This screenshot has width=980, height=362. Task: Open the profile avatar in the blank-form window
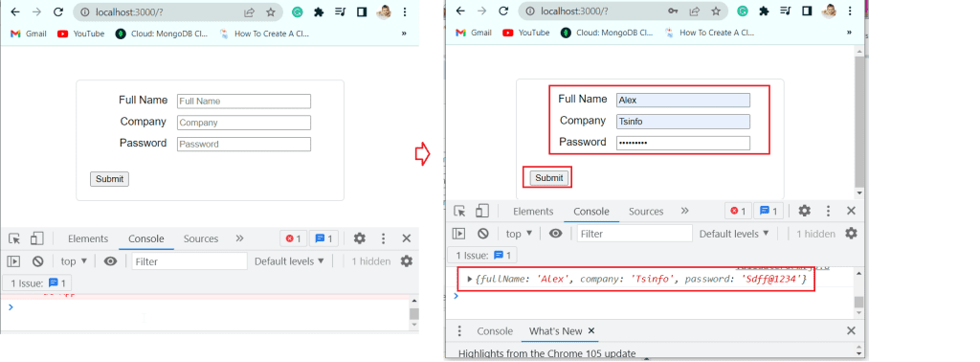pos(384,11)
